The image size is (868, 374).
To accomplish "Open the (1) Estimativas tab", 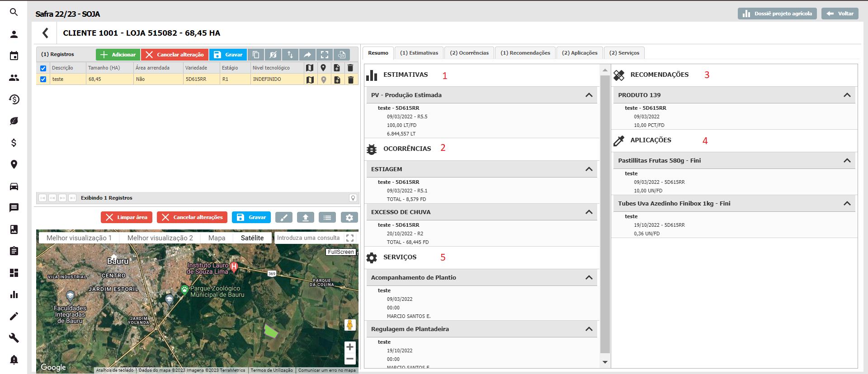I will (x=419, y=53).
